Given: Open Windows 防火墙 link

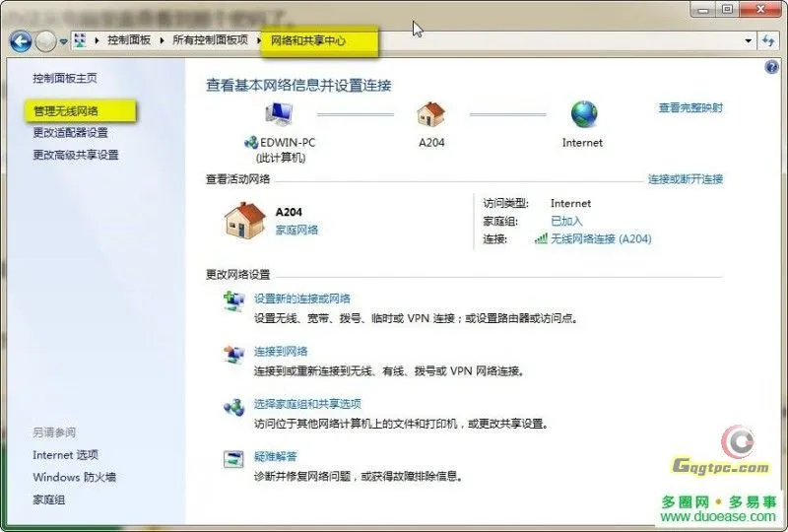Looking at the screenshot, I should pos(75,477).
